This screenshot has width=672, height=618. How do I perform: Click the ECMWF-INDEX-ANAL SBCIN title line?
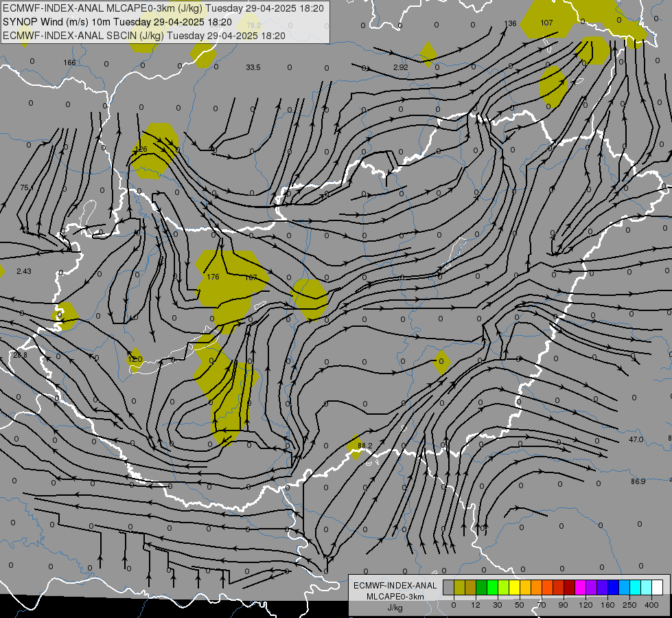point(144,36)
